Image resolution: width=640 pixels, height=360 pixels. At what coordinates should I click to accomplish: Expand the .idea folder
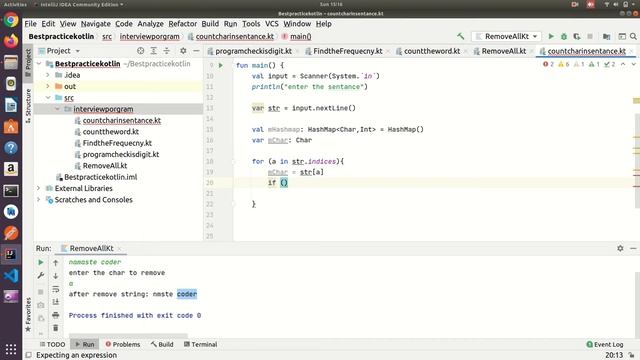pos(48,75)
